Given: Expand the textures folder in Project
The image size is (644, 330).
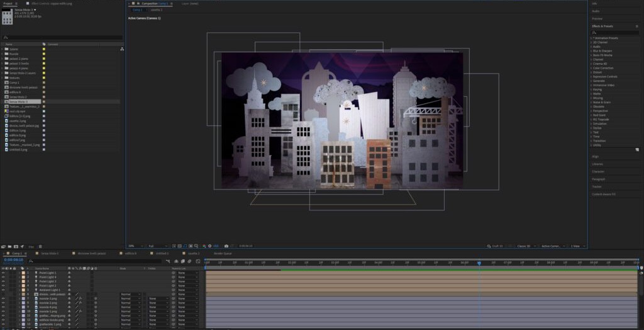Looking at the screenshot, I should click(2, 77).
